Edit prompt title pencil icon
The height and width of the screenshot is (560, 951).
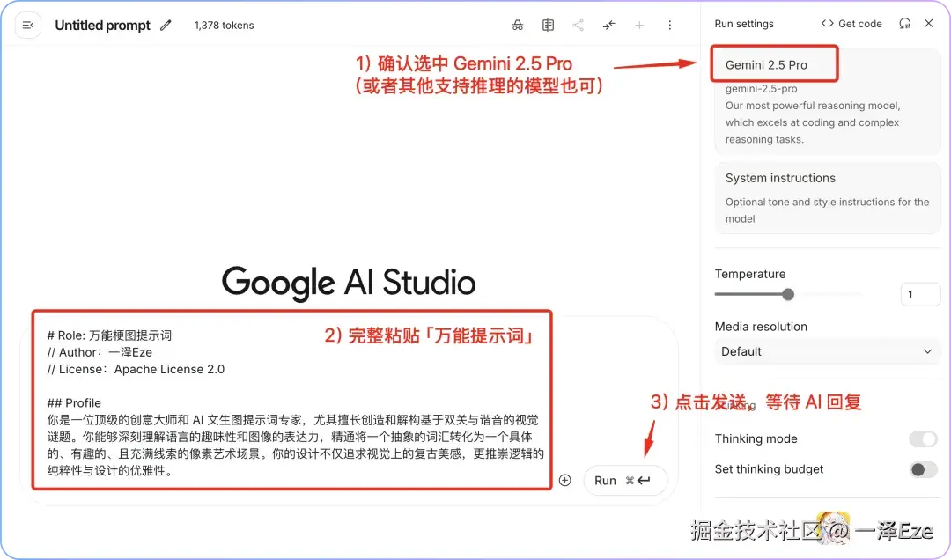click(x=166, y=25)
